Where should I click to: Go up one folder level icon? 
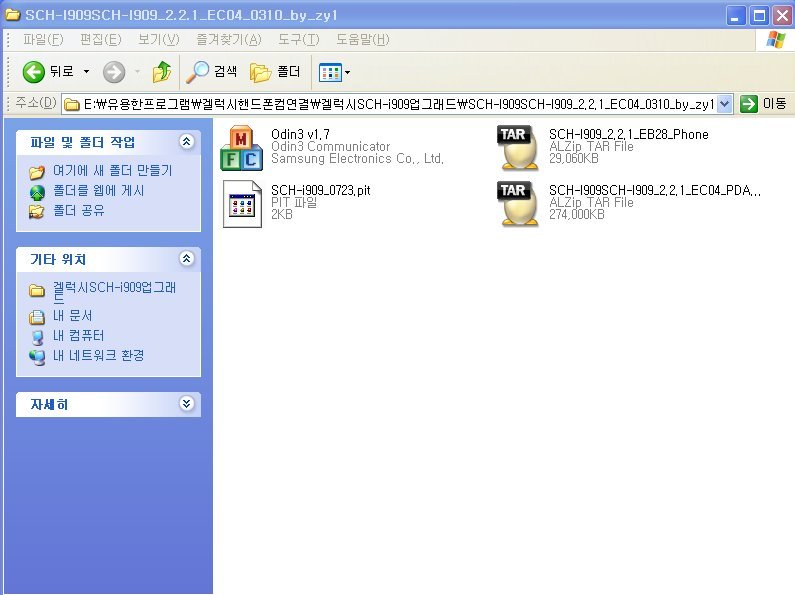click(x=162, y=72)
